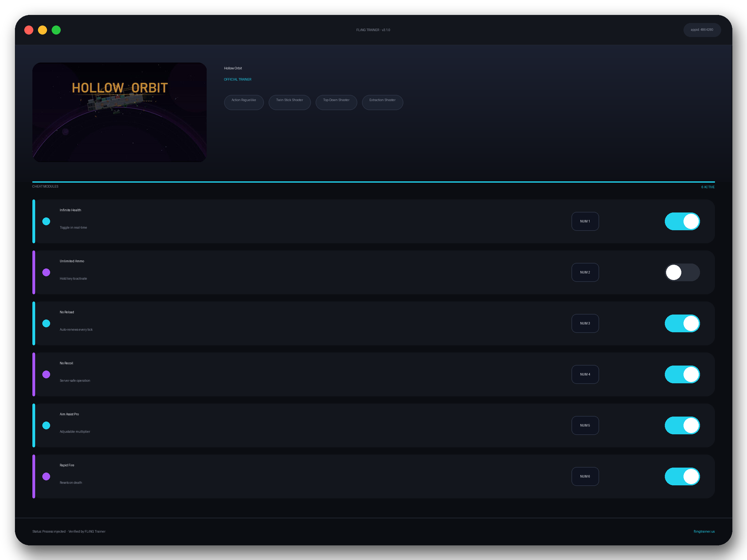Click the NUM 4 hotkey for No Recoil
Viewport: 747px width, 560px height.
(585, 374)
